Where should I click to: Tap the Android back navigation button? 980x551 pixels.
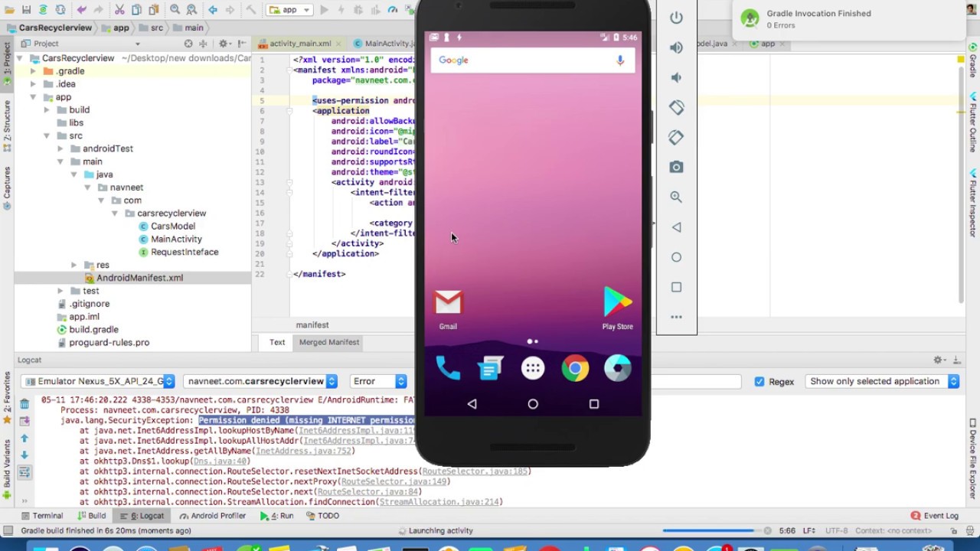point(472,404)
